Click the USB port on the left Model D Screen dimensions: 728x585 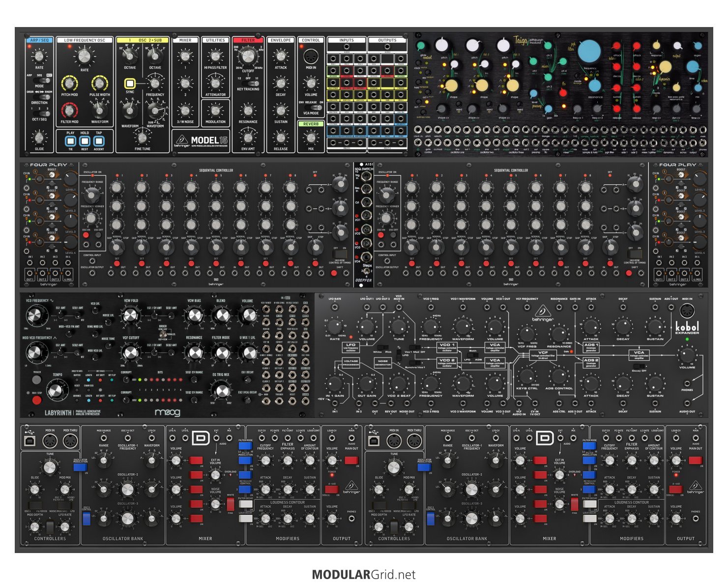[x=29, y=441]
